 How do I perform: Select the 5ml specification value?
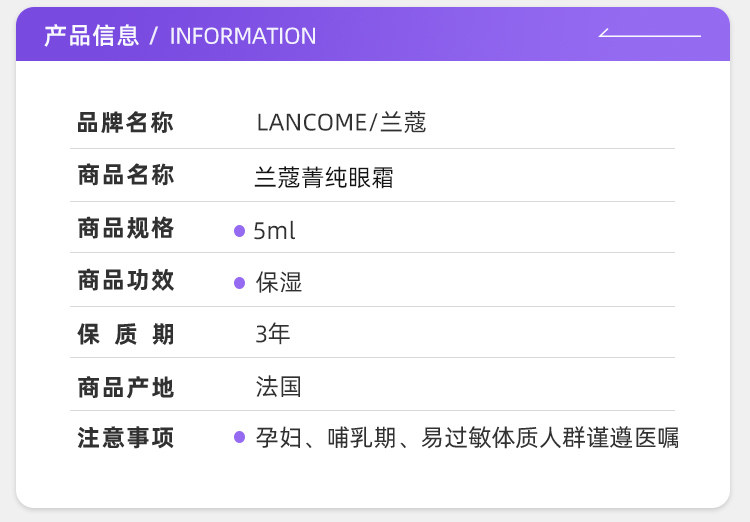(x=275, y=231)
